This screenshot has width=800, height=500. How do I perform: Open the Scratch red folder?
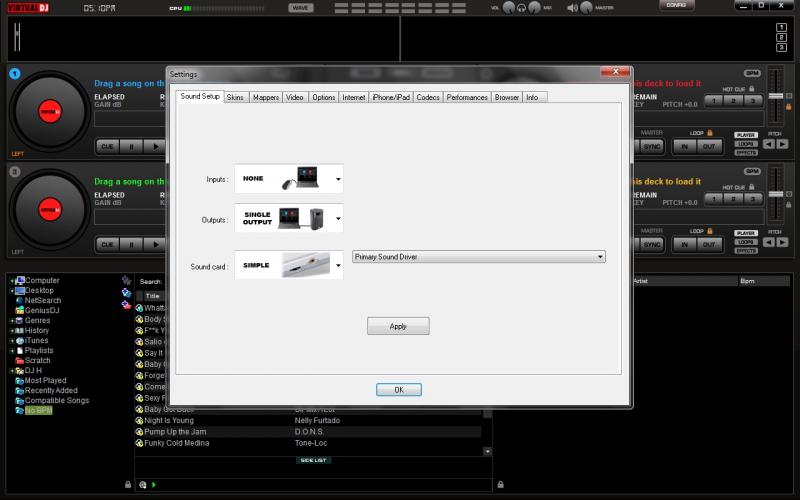click(19, 360)
